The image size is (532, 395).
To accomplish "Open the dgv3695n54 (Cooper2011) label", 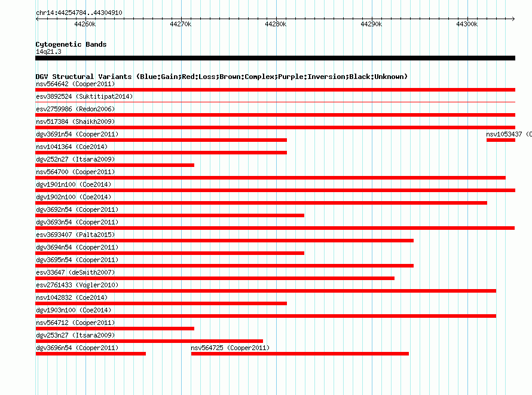I will click(x=77, y=260).
